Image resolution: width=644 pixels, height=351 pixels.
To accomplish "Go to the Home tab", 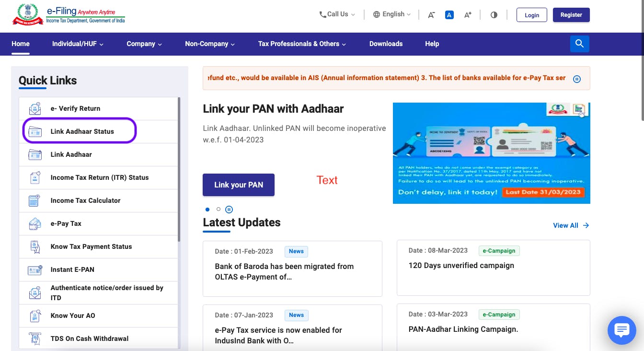I will [21, 44].
